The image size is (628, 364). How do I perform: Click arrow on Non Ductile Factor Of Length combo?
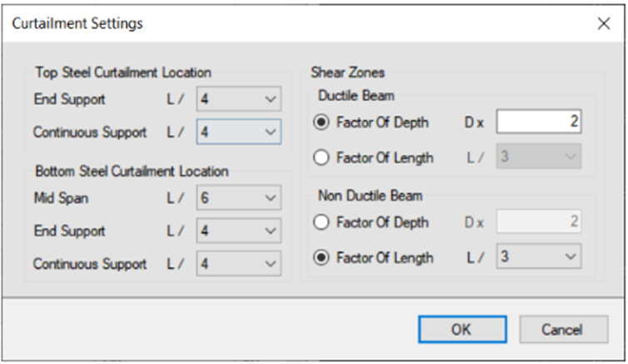click(x=571, y=257)
